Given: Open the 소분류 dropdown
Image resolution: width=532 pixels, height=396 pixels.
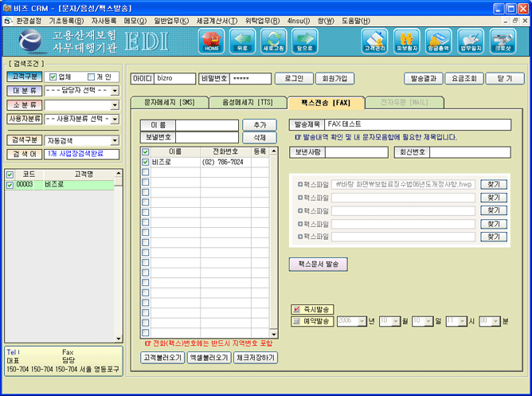Looking at the screenshot, I should 115,105.
